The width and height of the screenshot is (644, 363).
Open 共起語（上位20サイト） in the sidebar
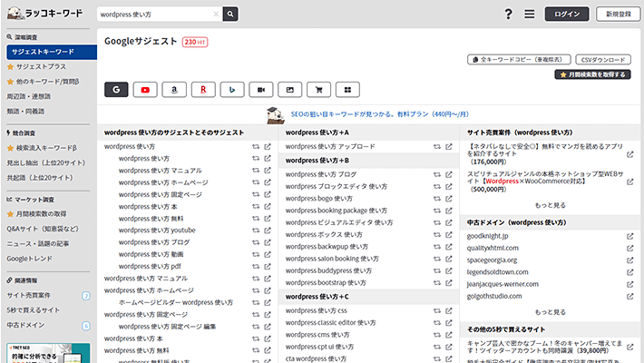(x=40, y=178)
